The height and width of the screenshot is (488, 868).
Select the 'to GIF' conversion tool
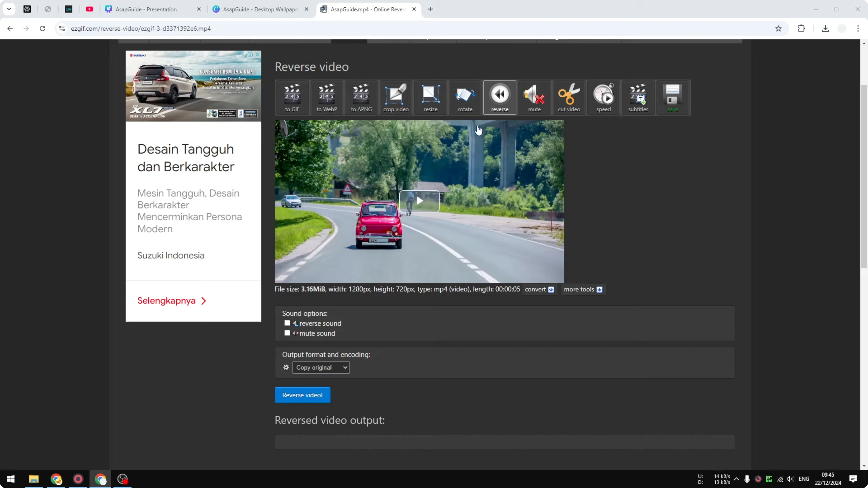pos(292,97)
